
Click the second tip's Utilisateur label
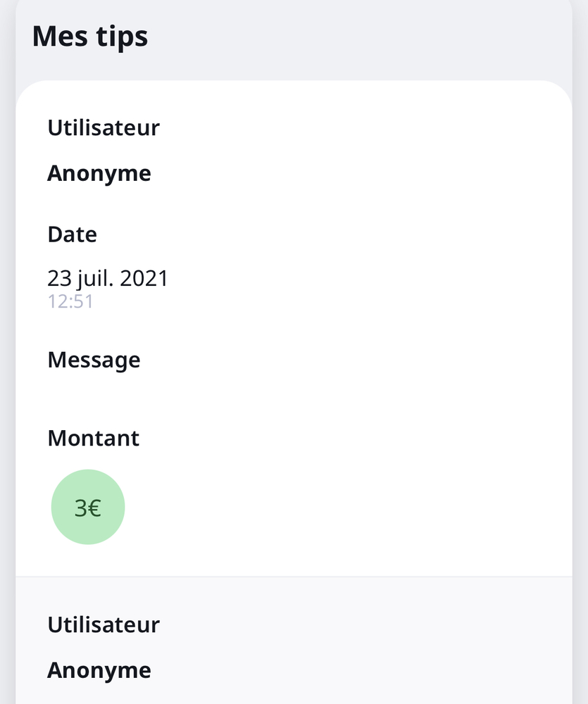click(x=104, y=624)
